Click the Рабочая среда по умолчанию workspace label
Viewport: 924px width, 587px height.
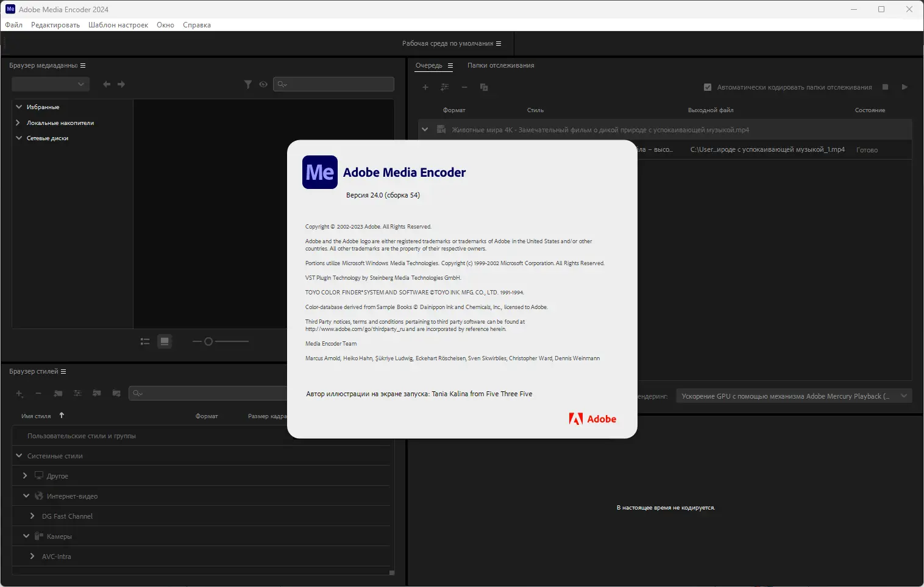coord(448,43)
